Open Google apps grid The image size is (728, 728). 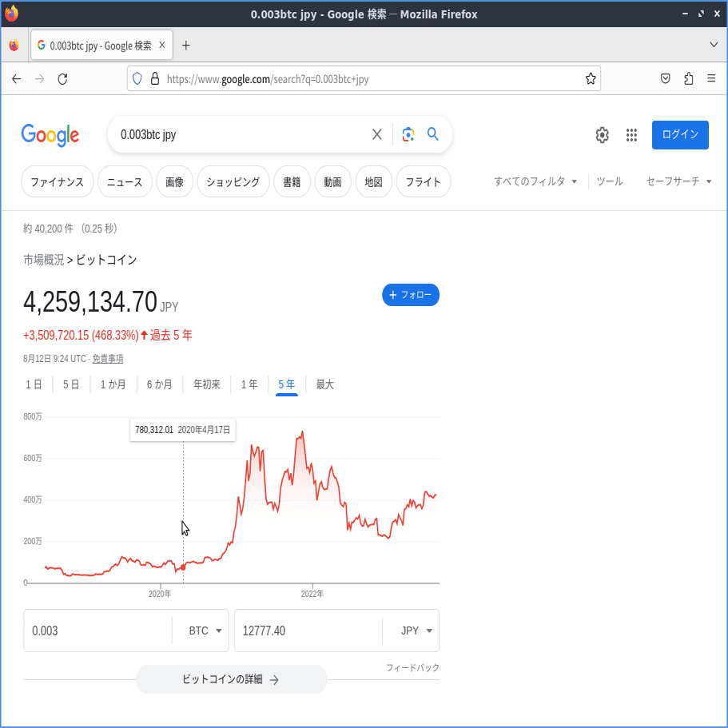click(x=631, y=135)
